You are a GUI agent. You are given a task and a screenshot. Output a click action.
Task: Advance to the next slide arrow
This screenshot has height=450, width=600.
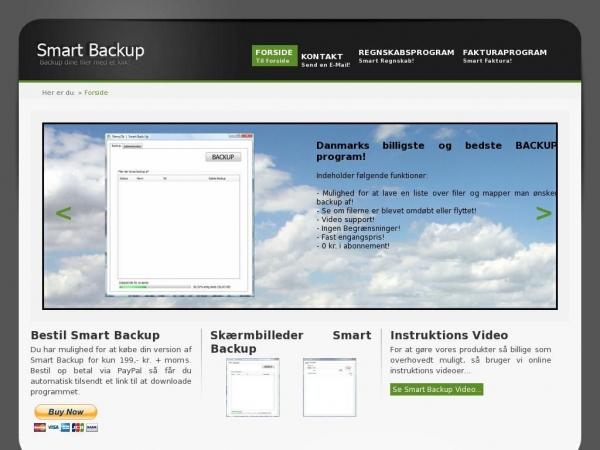(543, 213)
